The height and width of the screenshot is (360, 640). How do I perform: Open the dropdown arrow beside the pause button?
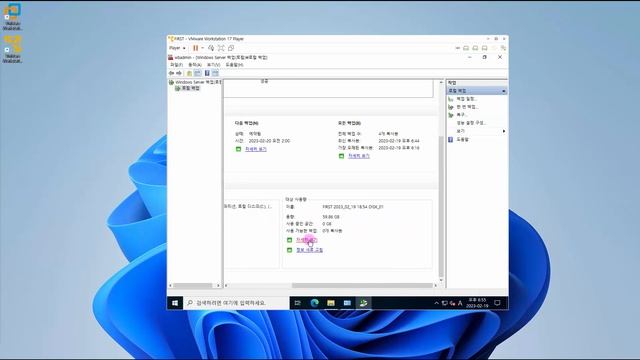click(x=202, y=48)
